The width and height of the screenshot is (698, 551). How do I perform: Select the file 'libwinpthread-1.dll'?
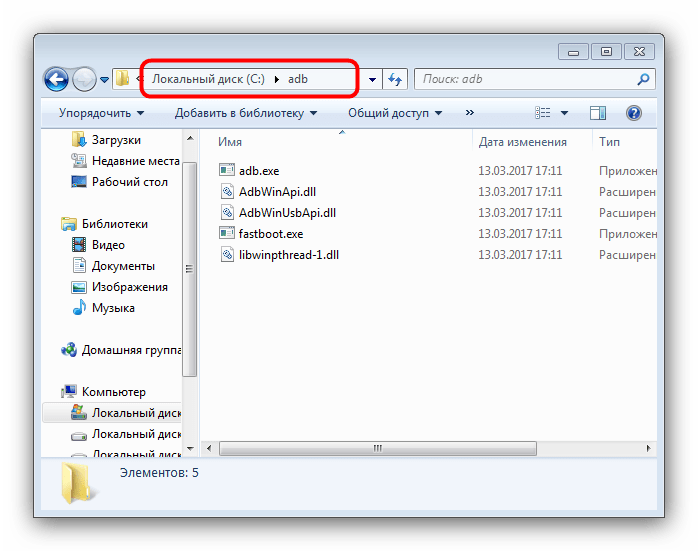pyautogui.click(x=288, y=255)
